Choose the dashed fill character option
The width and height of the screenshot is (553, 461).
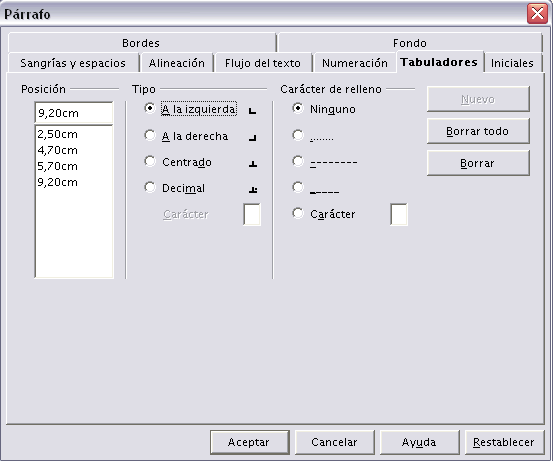[298, 162]
